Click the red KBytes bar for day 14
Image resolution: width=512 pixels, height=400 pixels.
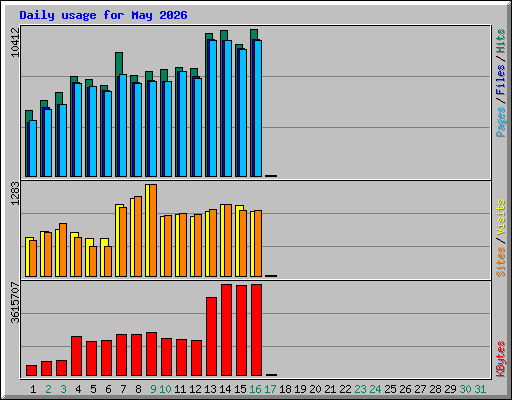click(227, 330)
